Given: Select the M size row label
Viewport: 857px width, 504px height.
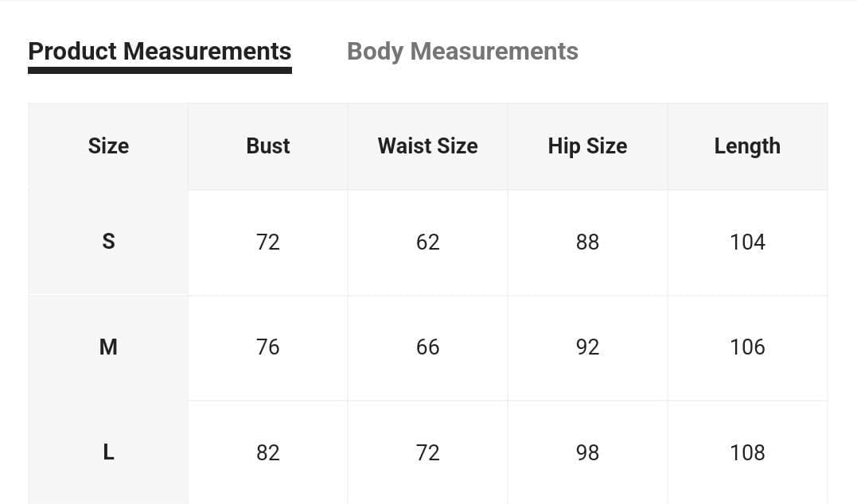Looking at the screenshot, I should [x=108, y=347].
